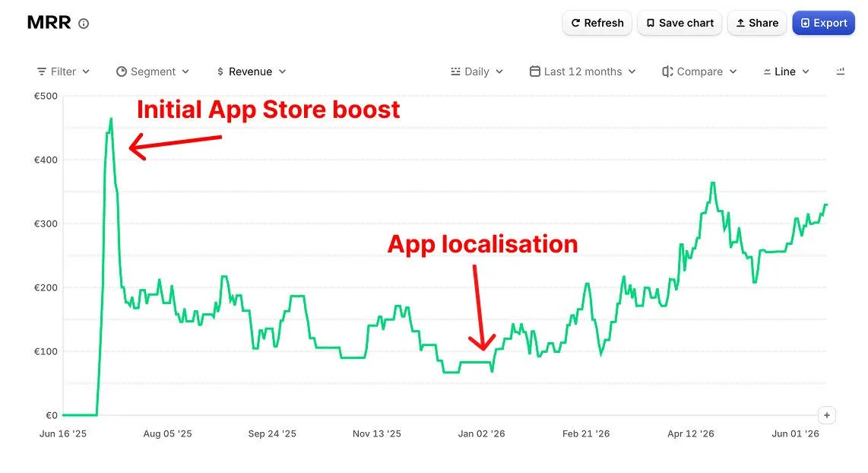Export the chart data
868x473 pixels.
[823, 23]
